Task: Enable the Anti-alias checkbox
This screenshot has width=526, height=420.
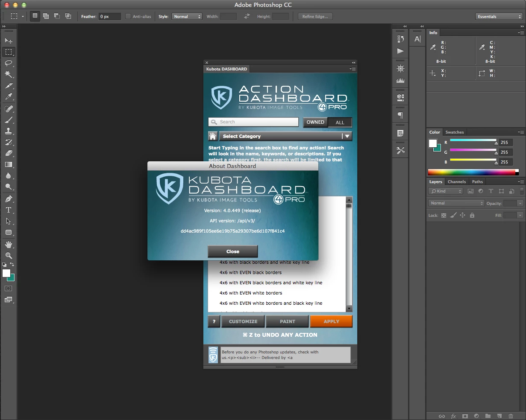Action: pos(128,16)
